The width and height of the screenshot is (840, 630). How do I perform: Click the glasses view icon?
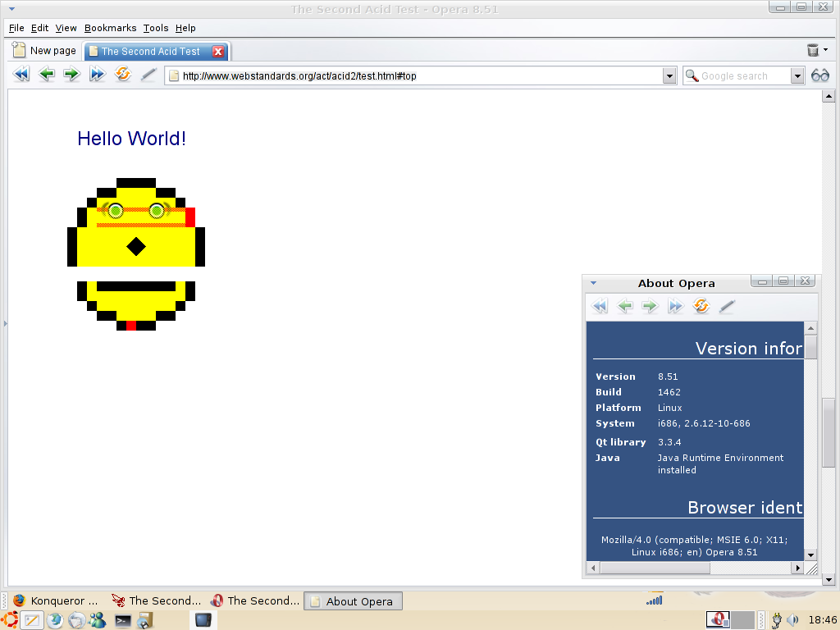pyautogui.click(x=820, y=75)
